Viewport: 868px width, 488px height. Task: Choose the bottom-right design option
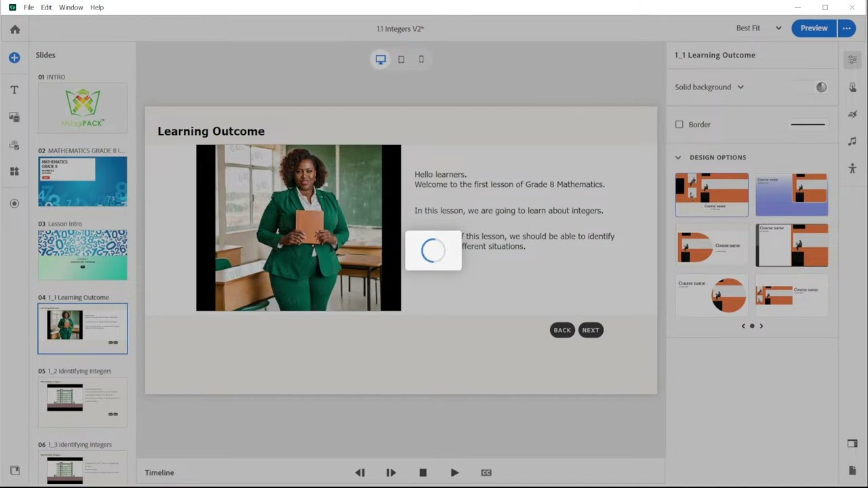click(792, 296)
